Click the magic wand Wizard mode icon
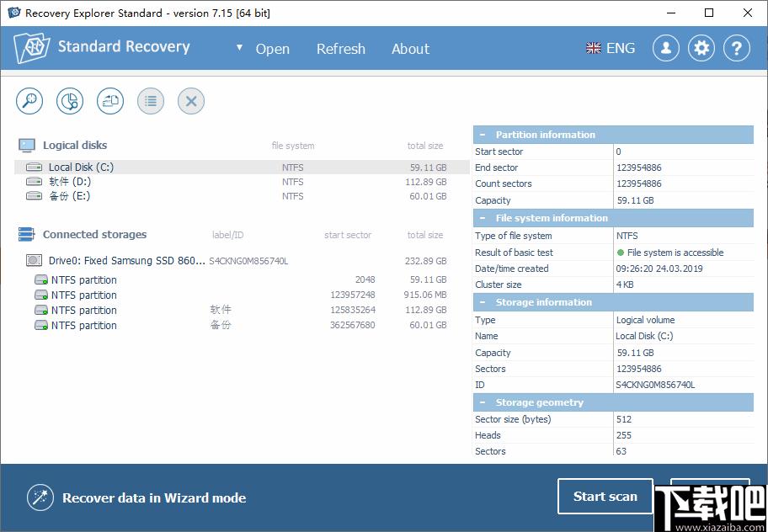Image resolution: width=768 pixels, height=532 pixels. coord(40,497)
